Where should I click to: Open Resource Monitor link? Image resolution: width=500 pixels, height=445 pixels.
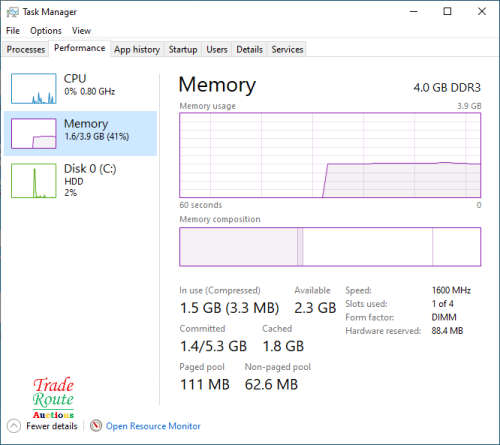(x=153, y=426)
